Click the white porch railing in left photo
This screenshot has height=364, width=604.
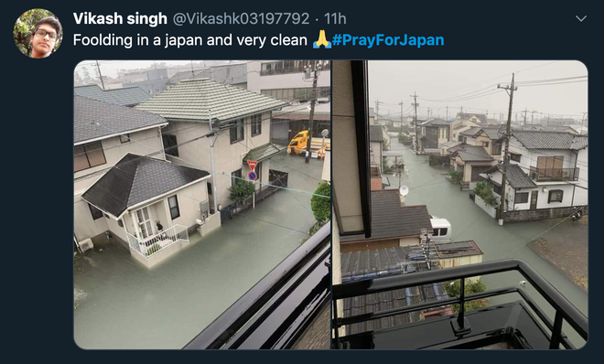[158, 241]
